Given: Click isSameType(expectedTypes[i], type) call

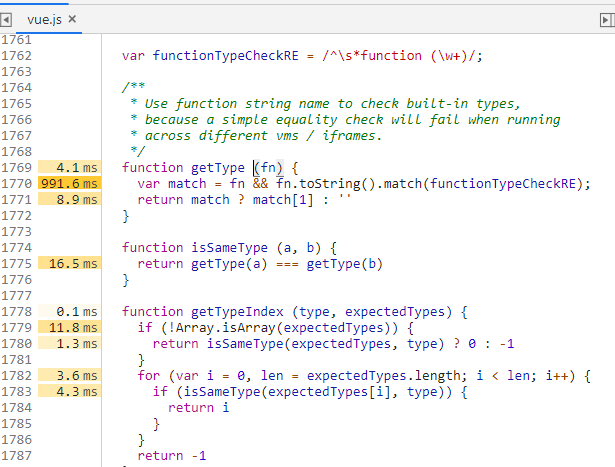Looking at the screenshot, I should click(314, 392).
